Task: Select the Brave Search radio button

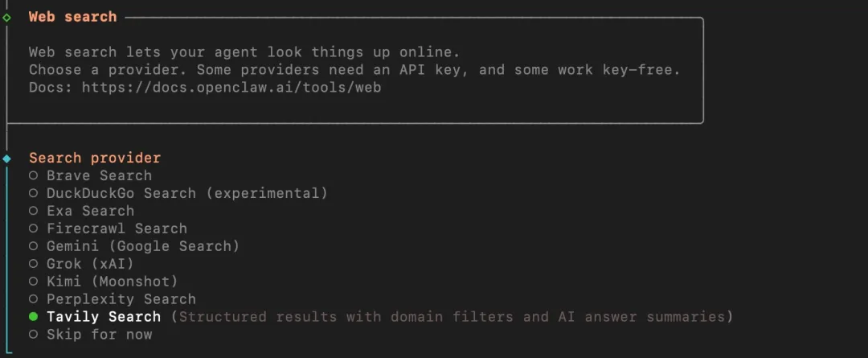Action: pos(33,175)
